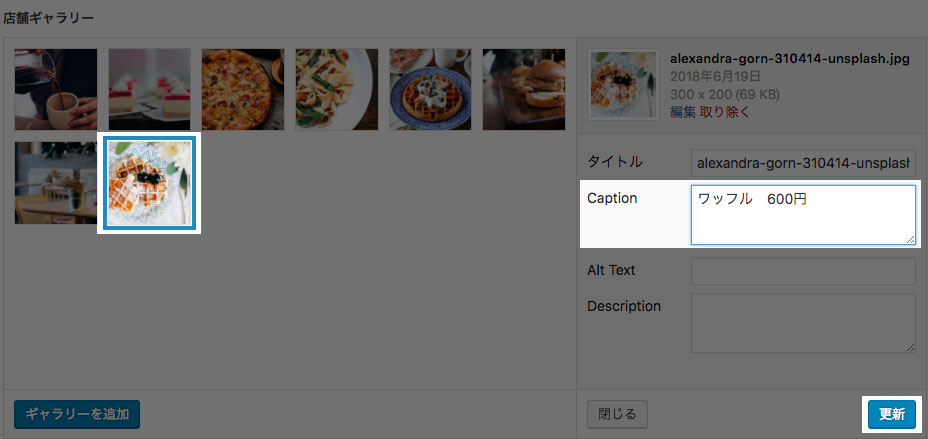Select the strawberry cake slices thumbnail
The width and height of the screenshot is (928, 439).
click(149, 89)
